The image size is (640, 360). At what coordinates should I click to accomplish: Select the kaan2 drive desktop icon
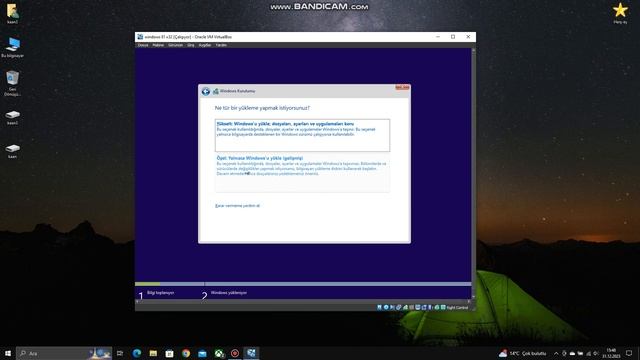point(13,117)
